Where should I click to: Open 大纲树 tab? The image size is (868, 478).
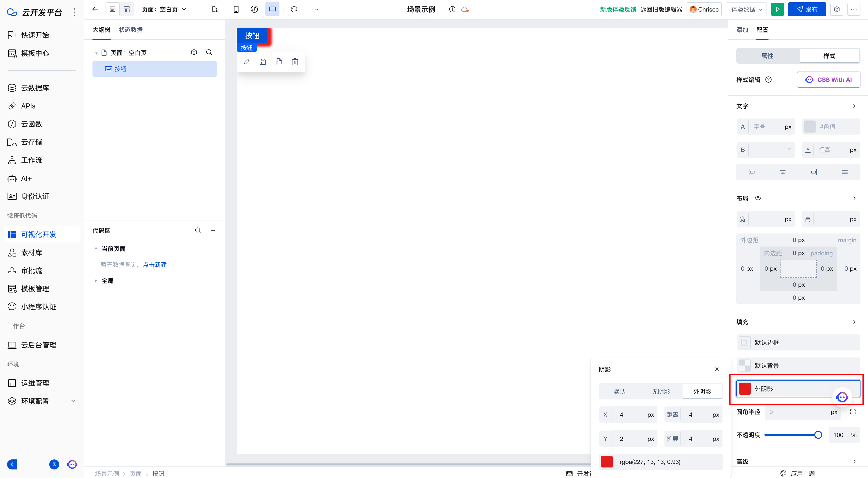[102, 30]
